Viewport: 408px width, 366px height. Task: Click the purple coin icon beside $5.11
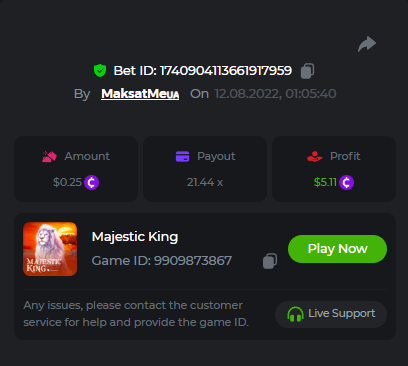pos(346,182)
